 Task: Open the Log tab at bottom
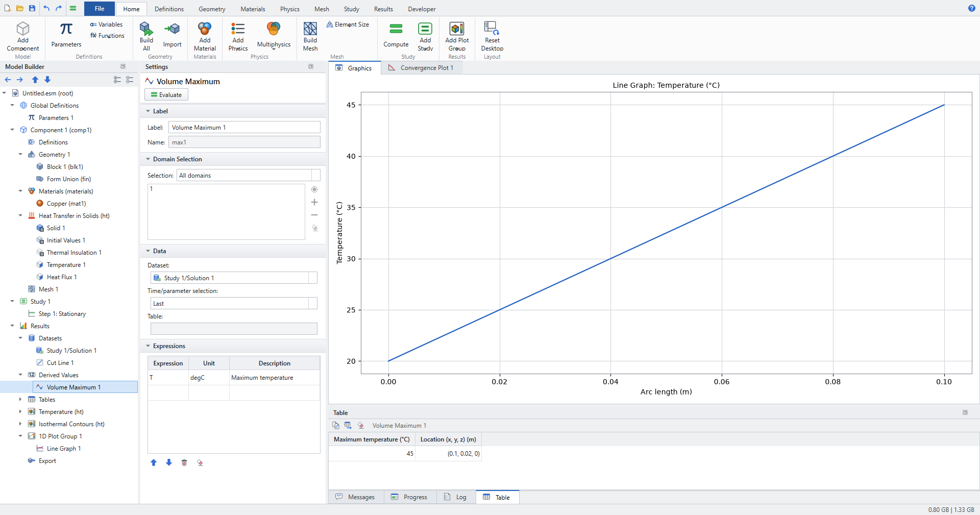[x=456, y=497]
